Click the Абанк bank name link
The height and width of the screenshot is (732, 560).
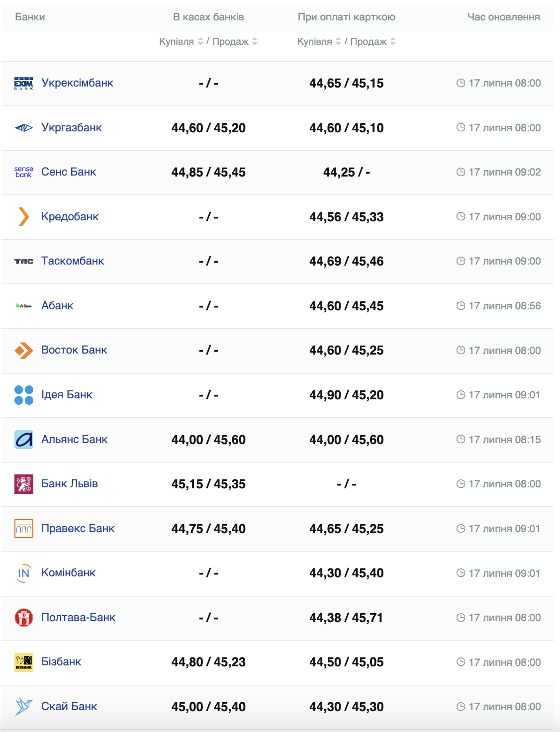click(57, 306)
